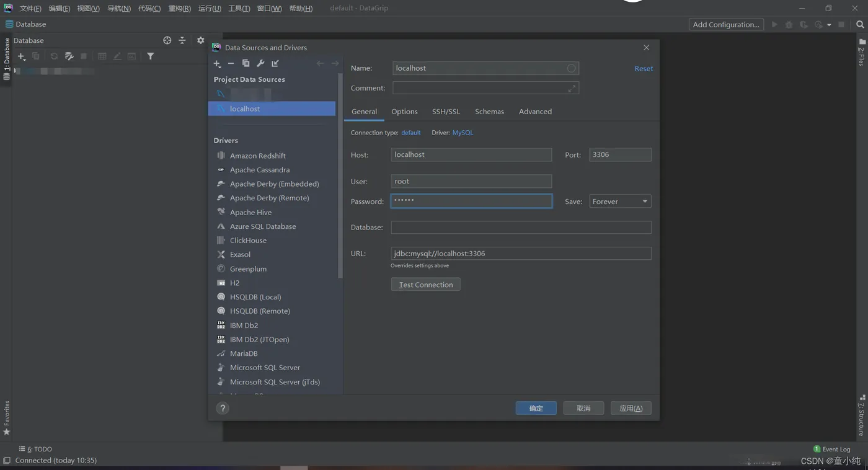
Task: Click the table view icon in Database toolbar
Action: coord(102,56)
